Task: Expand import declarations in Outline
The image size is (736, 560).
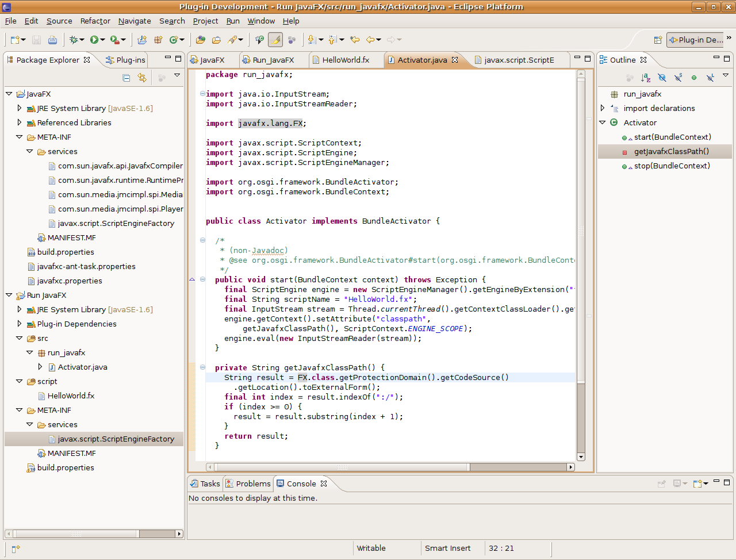Action: click(x=603, y=108)
